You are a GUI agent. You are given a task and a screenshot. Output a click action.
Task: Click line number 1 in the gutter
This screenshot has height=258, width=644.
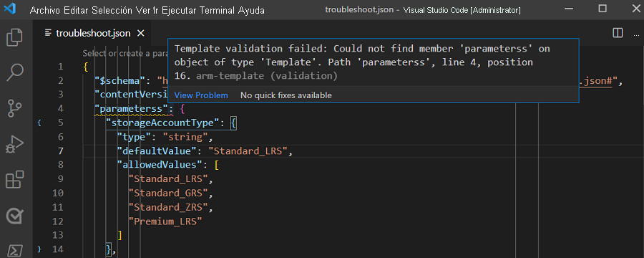pyautogui.click(x=61, y=67)
